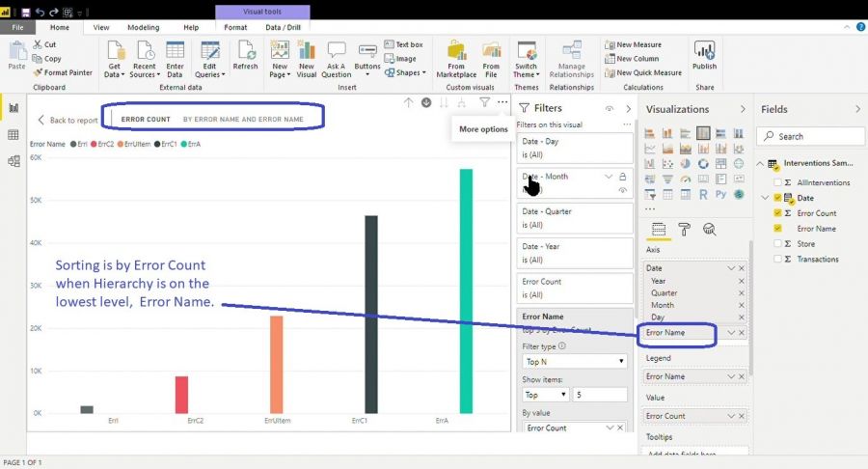Click New Measure
The image size is (868, 469).
point(634,44)
